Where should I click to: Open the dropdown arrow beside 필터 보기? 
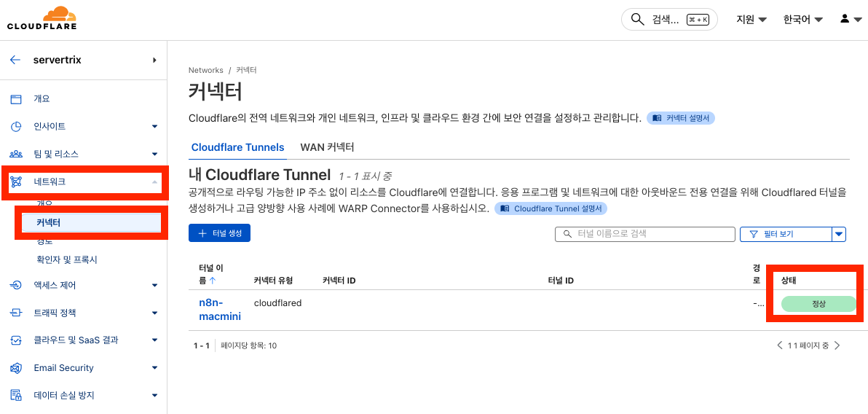coord(839,235)
